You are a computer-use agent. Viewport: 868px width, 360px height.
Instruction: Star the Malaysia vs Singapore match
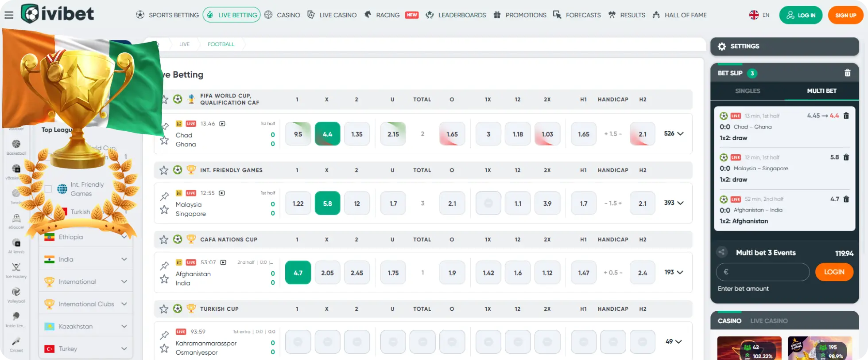coord(165,210)
